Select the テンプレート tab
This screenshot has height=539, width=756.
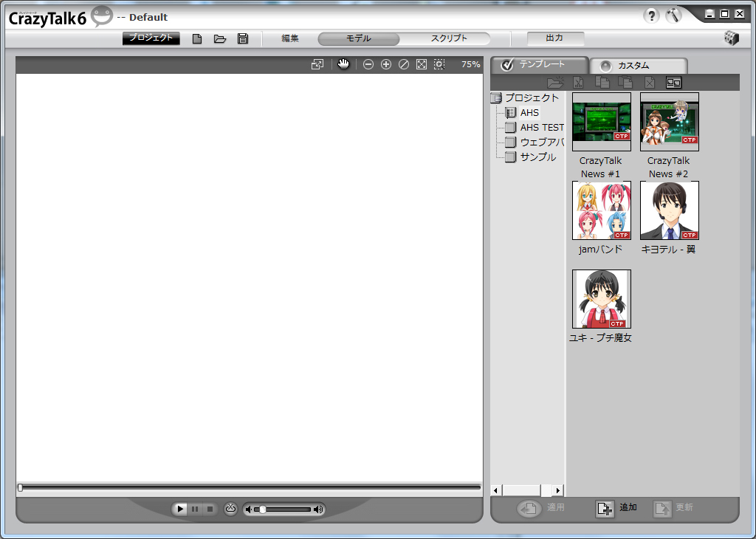(x=540, y=64)
